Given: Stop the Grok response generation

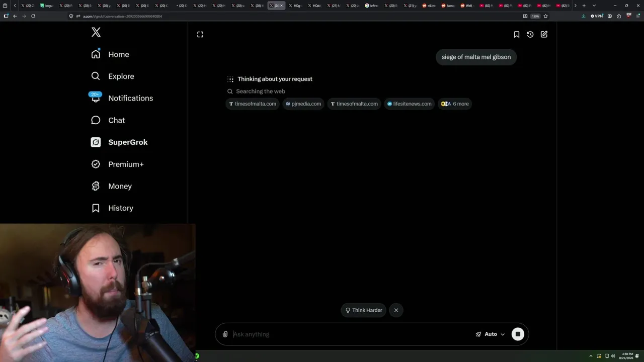Looking at the screenshot, I should pos(518,334).
